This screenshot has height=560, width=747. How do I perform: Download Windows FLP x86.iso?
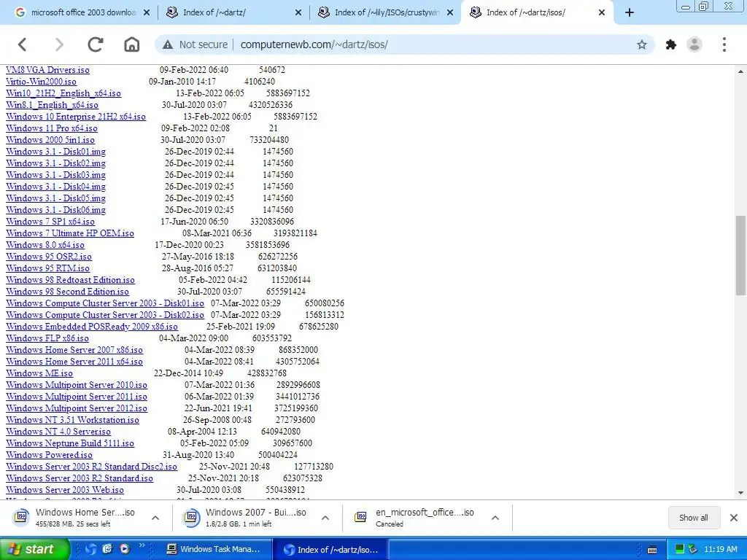pos(47,338)
